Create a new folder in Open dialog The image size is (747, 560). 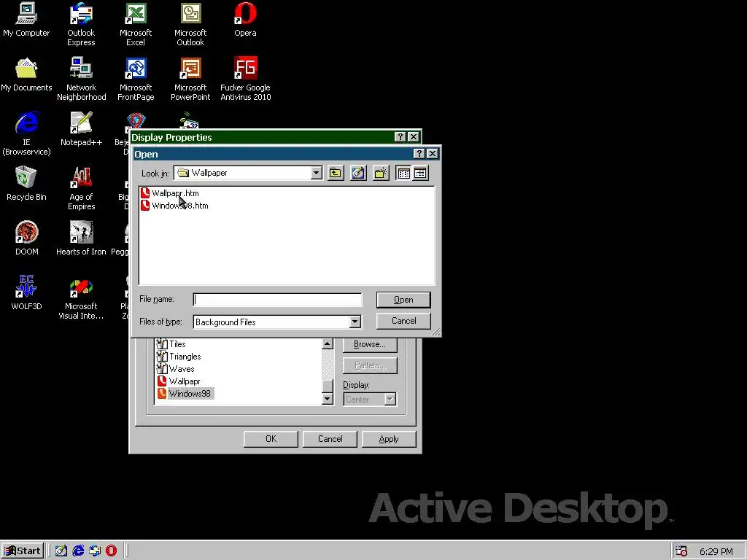click(381, 173)
